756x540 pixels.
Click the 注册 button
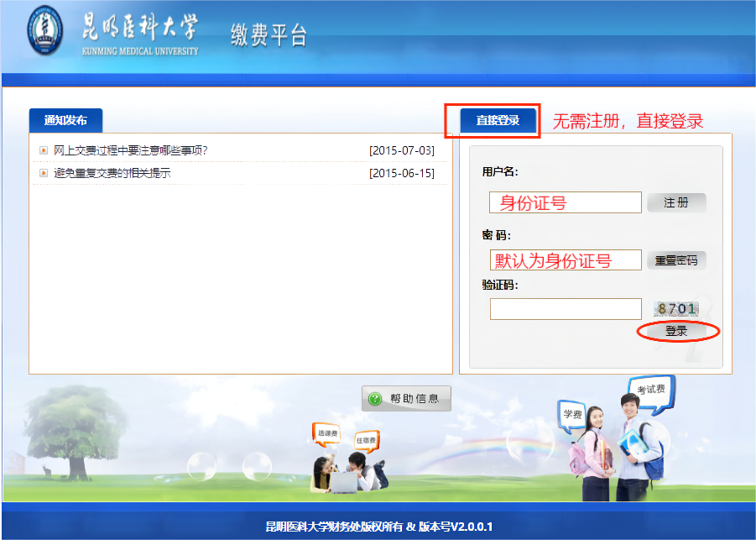pyautogui.click(x=676, y=202)
